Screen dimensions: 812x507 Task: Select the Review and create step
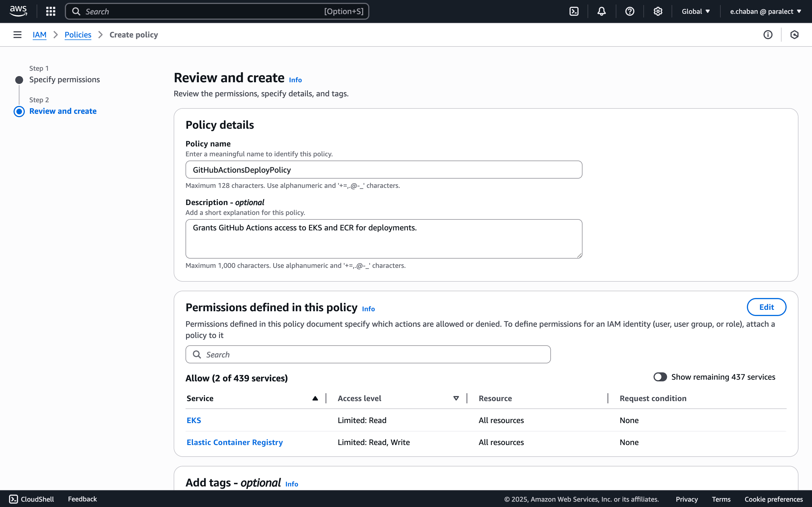tap(63, 111)
